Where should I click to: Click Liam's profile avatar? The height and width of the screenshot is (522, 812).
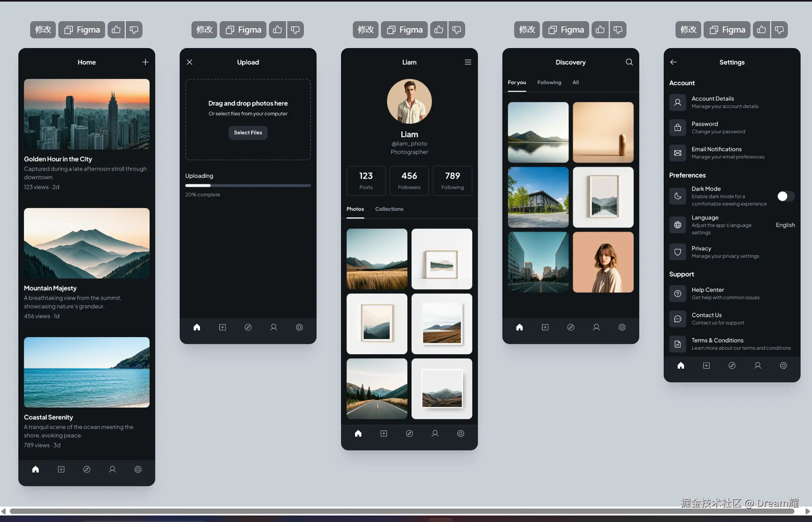pos(409,101)
